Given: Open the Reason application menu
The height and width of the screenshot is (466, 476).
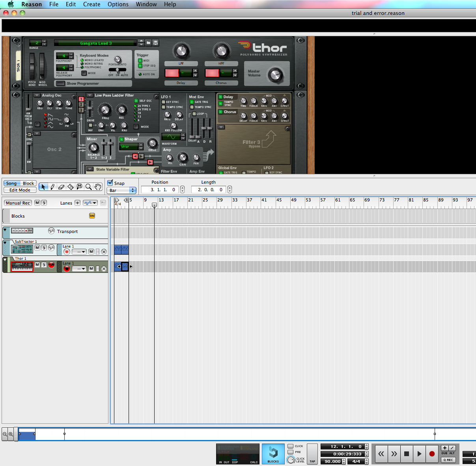Looking at the screenshot, I should click(x=32, y=4).
